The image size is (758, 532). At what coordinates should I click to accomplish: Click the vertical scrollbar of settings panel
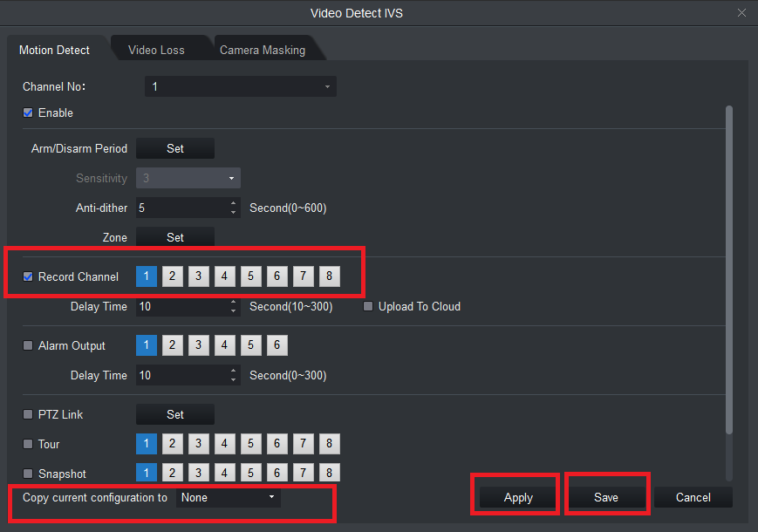[x=729, y=269]
